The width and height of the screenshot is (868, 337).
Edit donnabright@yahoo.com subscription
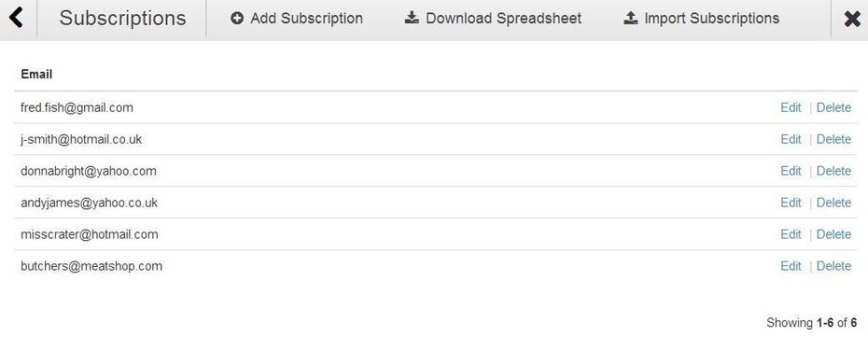tap(791, 171)
